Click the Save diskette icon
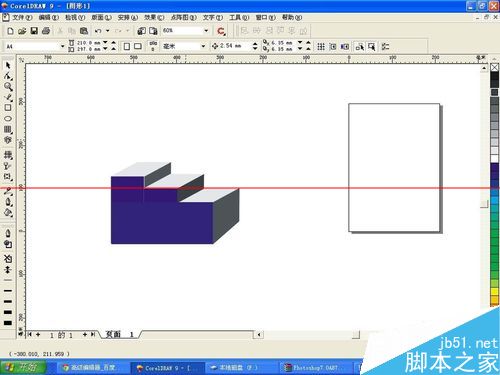500x375 pixels. click(x=34, y=31)
